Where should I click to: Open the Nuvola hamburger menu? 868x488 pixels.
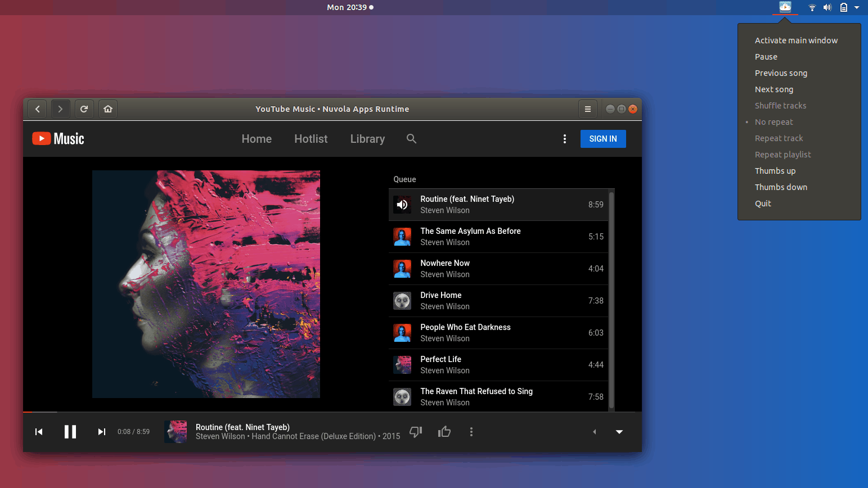[x=587, y=109]
